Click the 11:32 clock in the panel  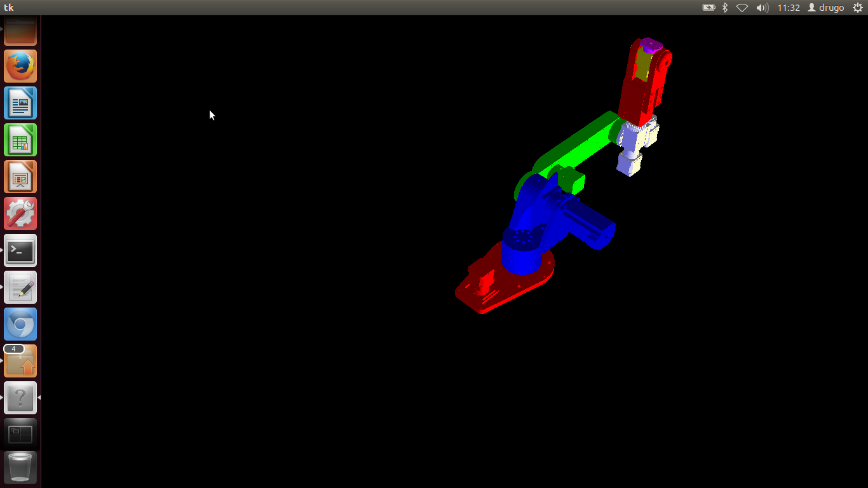[x=789, y=8]
